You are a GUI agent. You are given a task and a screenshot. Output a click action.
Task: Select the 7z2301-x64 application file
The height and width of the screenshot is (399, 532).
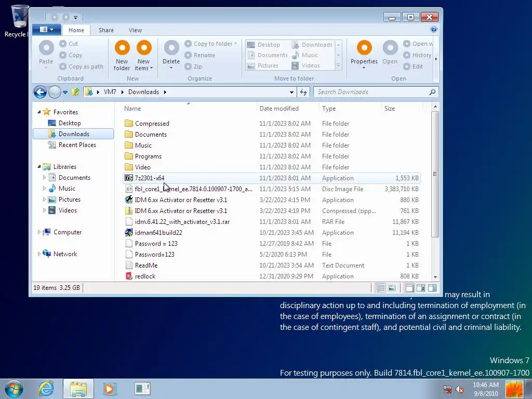pos(271,178)
